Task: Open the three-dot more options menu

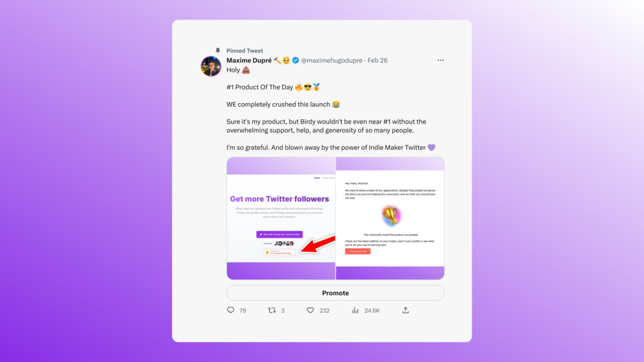Action: click(x=440, y=60)
